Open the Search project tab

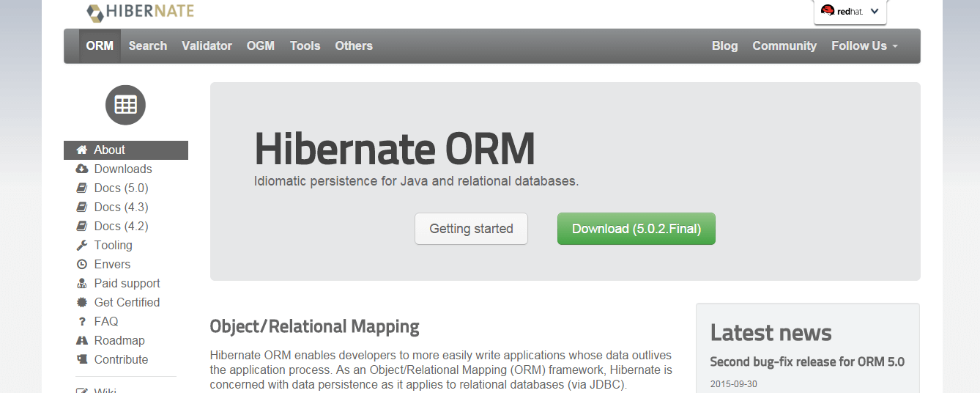coord(148,45)
